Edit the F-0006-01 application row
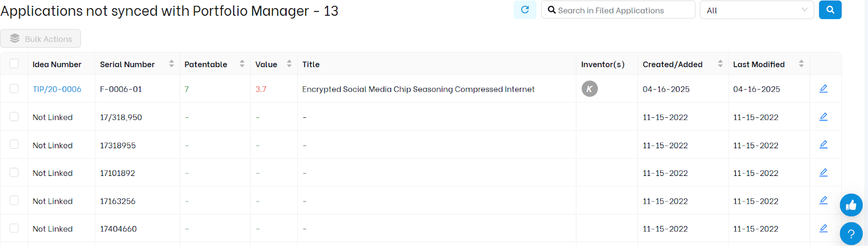Image resolution: width=868 pixels, height=246 pixels. pyautogui.click(x=823, y=89)
